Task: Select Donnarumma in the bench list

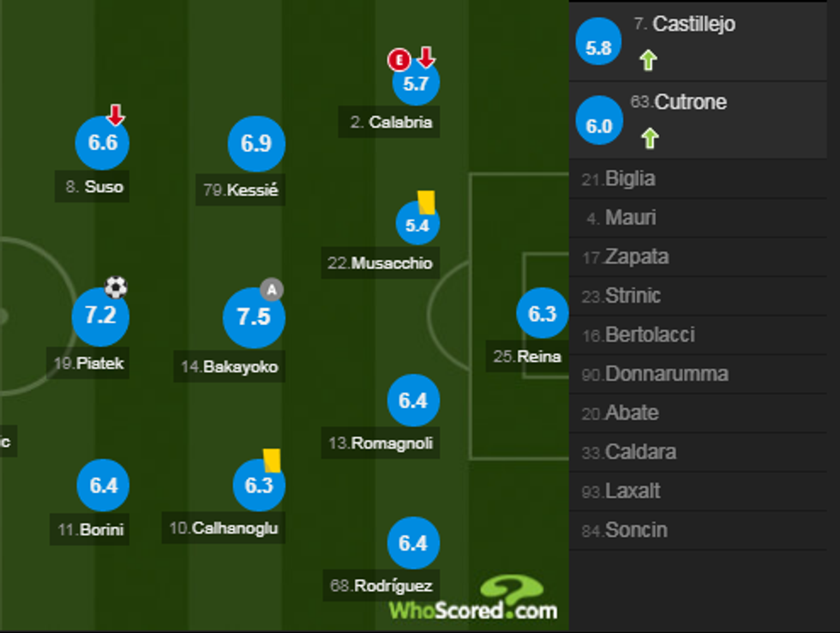Action: (x=667, y=374)
